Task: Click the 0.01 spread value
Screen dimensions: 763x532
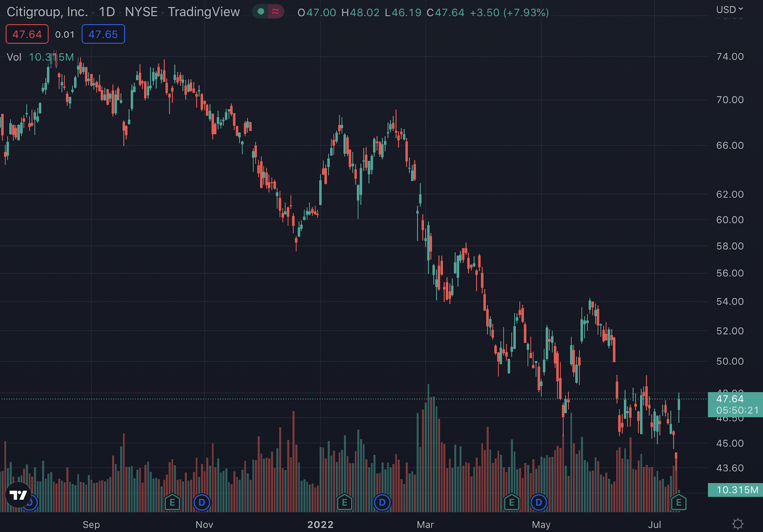Action: (x=65, y=34)
